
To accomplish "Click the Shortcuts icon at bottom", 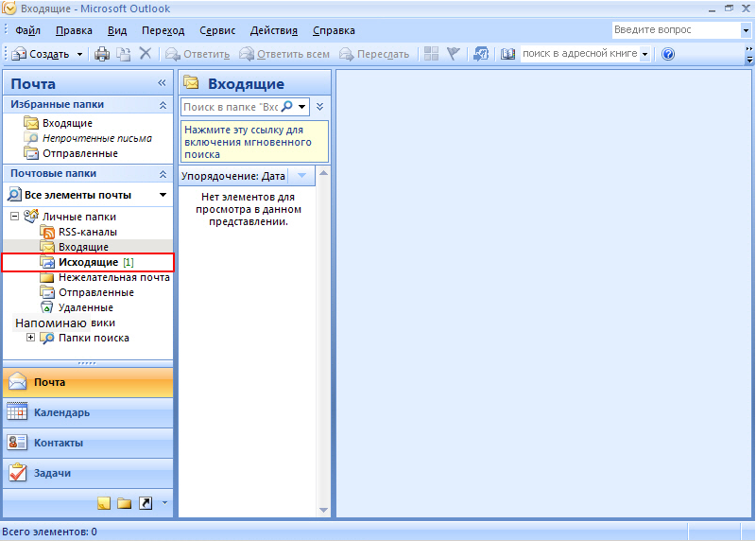I will tap(146, 503).
